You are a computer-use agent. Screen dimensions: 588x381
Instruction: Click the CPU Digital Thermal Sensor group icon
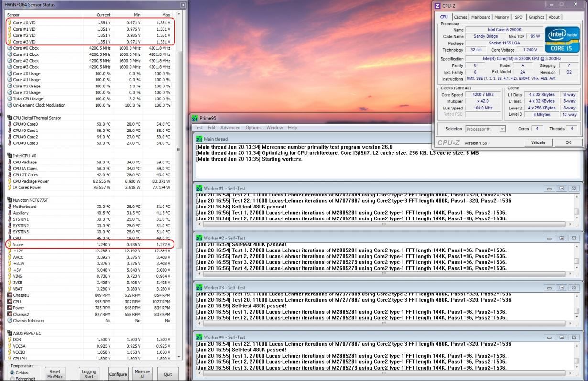[10, 118]
